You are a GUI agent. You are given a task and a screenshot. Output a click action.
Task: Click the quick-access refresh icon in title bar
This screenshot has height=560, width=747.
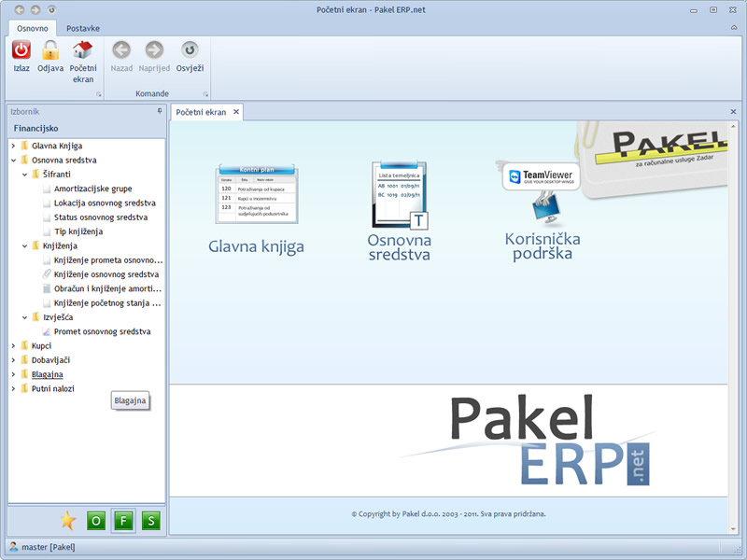[x=52, y=9]
